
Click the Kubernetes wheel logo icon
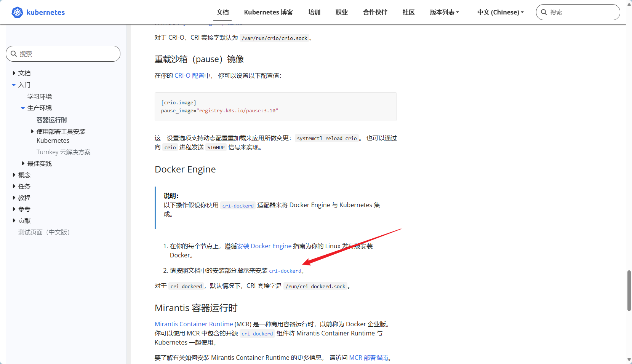pyautogui.click(x=17, y=12)
